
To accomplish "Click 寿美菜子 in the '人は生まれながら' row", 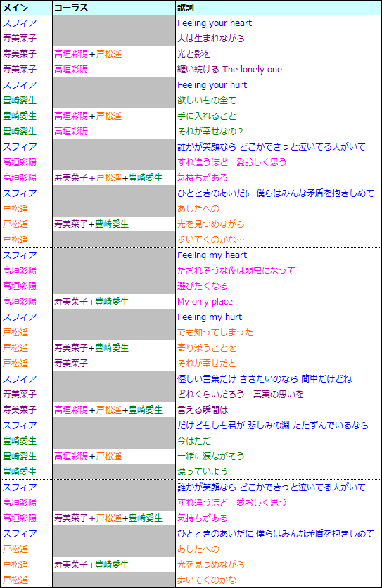I will pos(20,38).
